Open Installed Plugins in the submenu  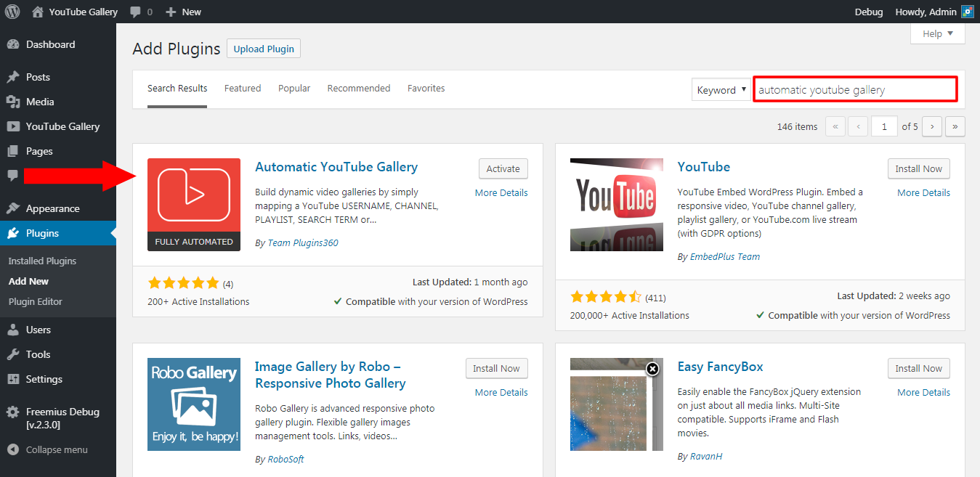42,261
